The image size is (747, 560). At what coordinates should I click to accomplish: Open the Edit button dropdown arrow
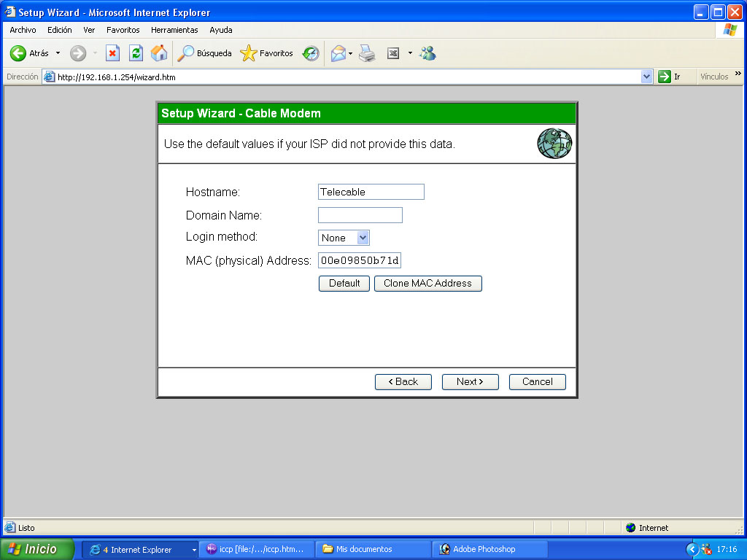coord(410,53)
